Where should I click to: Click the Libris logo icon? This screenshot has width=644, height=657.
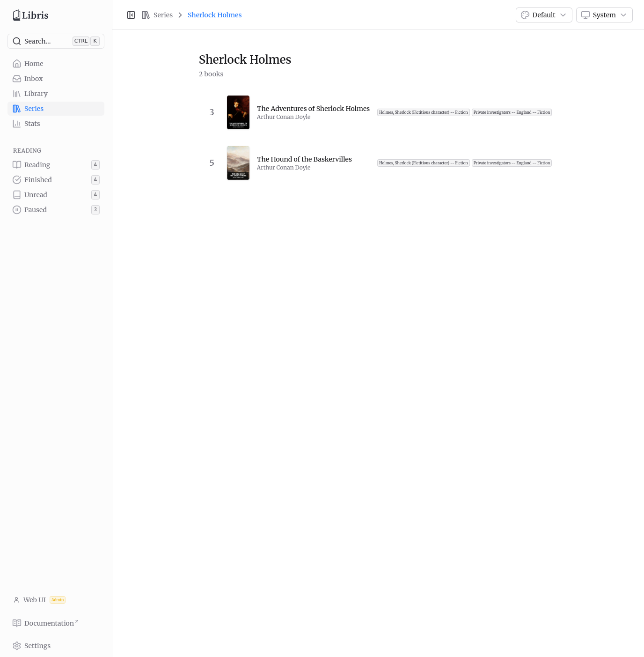[x=17, y=15]
